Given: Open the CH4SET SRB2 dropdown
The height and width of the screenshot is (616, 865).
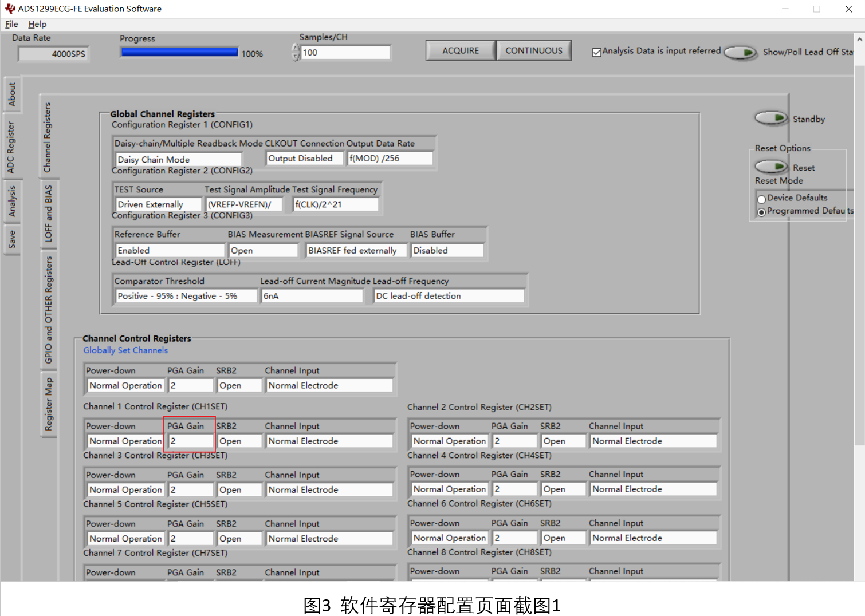Looking at the screenshot, I should pyautogui.click(x=564, y=489).
